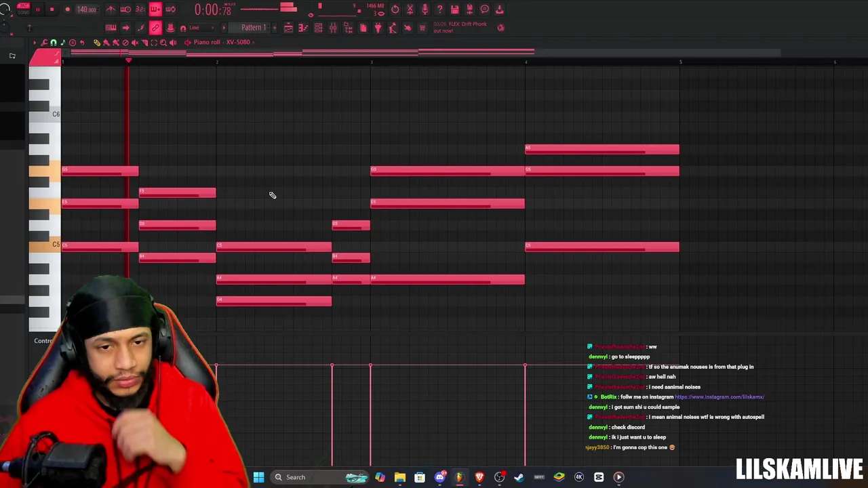Open the Piano roll - XV-5080 channel selector
868x488 pixels.
click(x=220, y=42)
